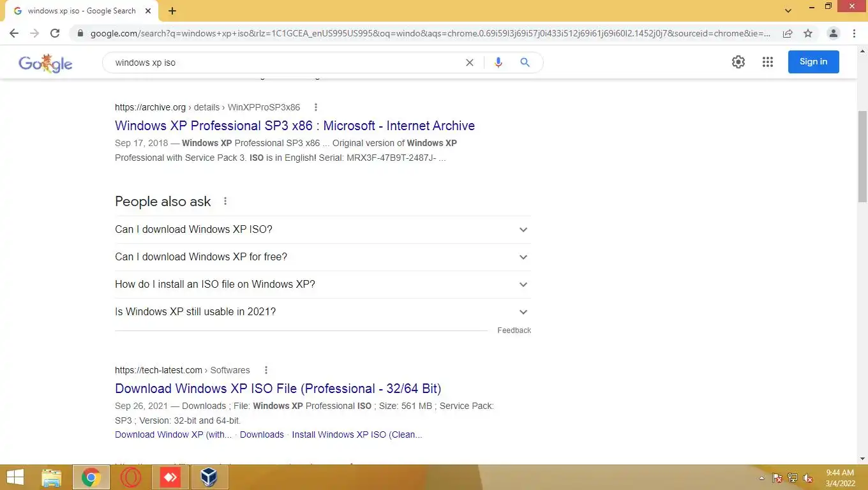Start voice search with microphone
This screenshot has width=868, height=490.
(x=498, y=63)
